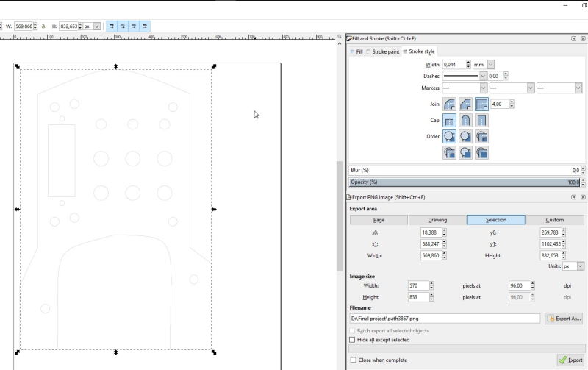Open stroke width unit dropdown (mm)

pos(491,65)
